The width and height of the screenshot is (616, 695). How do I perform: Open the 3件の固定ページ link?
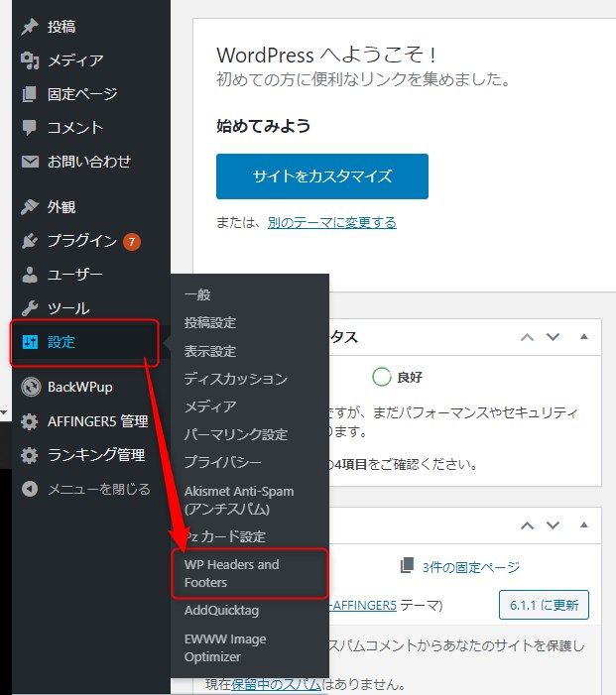(471, 567)
